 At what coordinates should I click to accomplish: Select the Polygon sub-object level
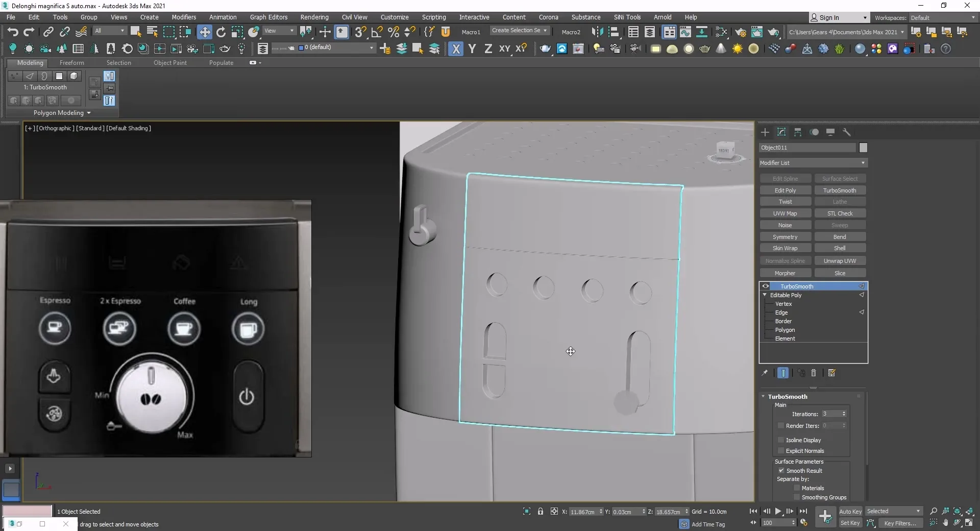click(785, 330)
